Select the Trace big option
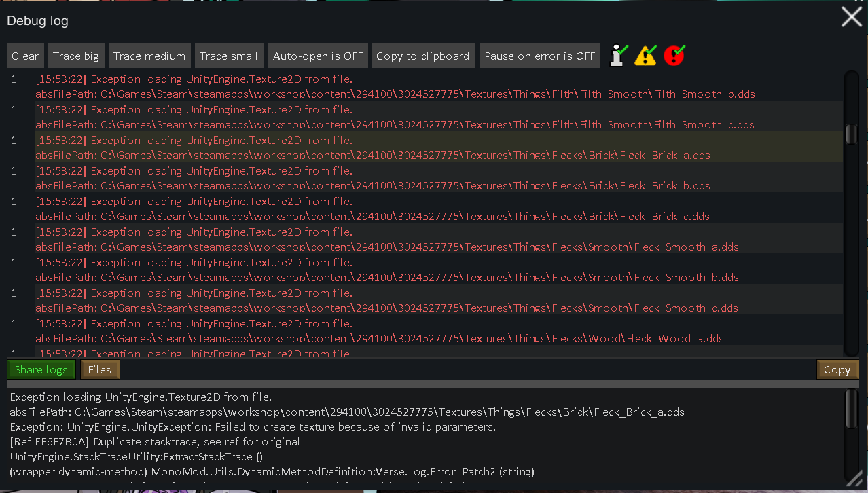Viewport: 868px width, 493px height. [76, 56]
